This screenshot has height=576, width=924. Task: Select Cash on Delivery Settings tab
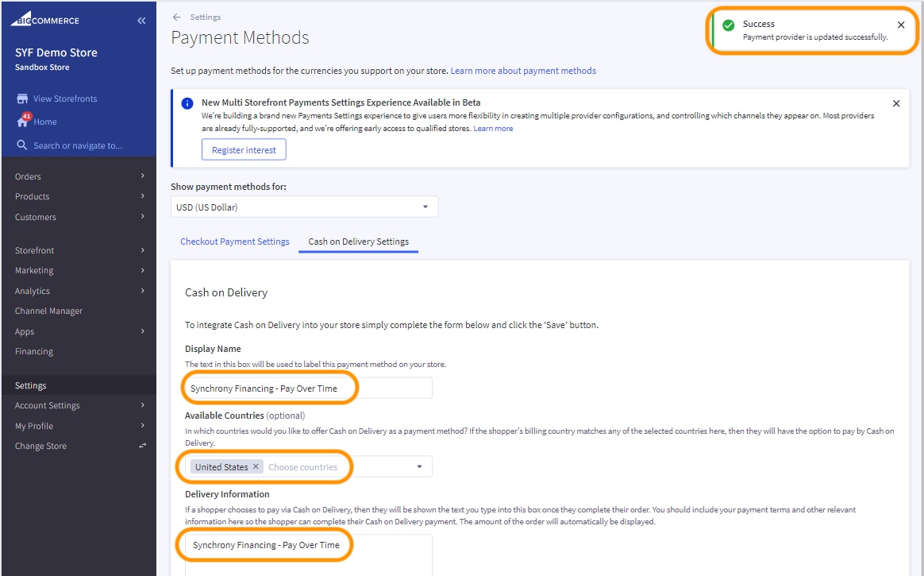pos(358,242)
